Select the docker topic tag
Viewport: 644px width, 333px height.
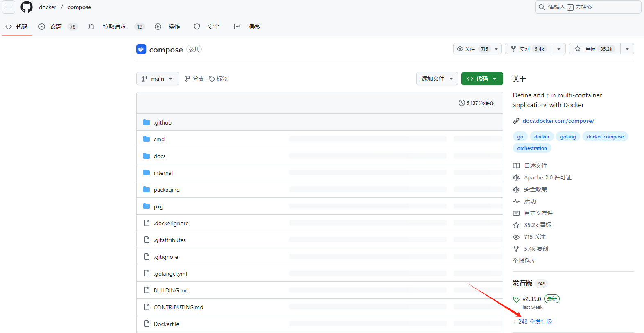tap(542, 137)
